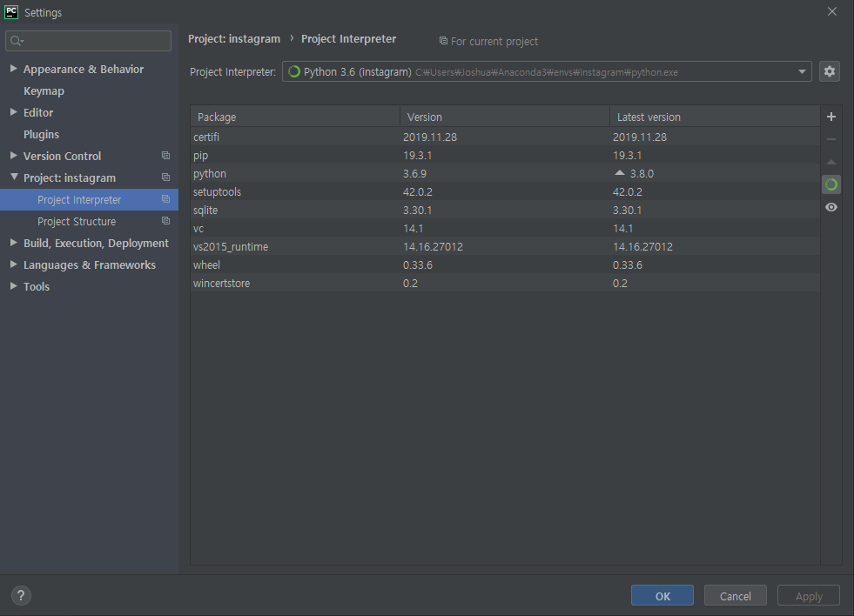Click Project: instagram breadcrumb
854x616 pixels.
pyautogui.click(x=234, y=39)
